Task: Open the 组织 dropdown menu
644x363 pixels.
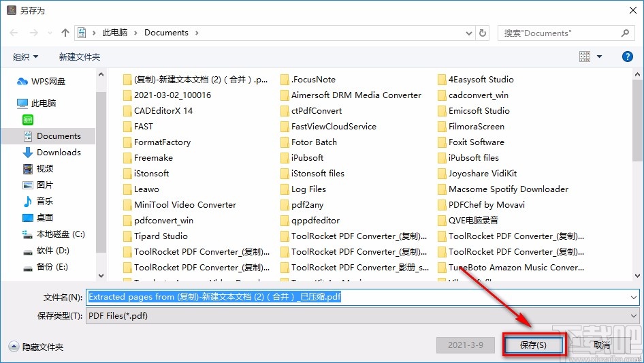Action: point(25,57)
